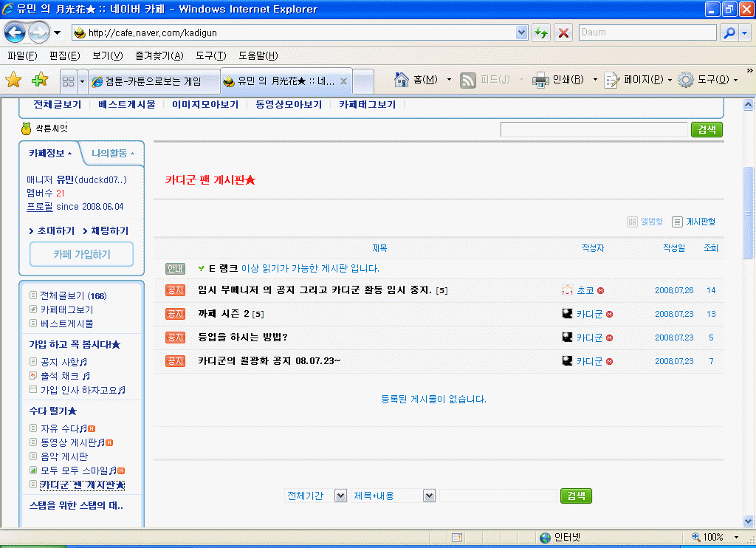The height and width of the screenshot is (548, 756).
Task: Open the 제목+내용 search type dropdown
Action: 429,496
